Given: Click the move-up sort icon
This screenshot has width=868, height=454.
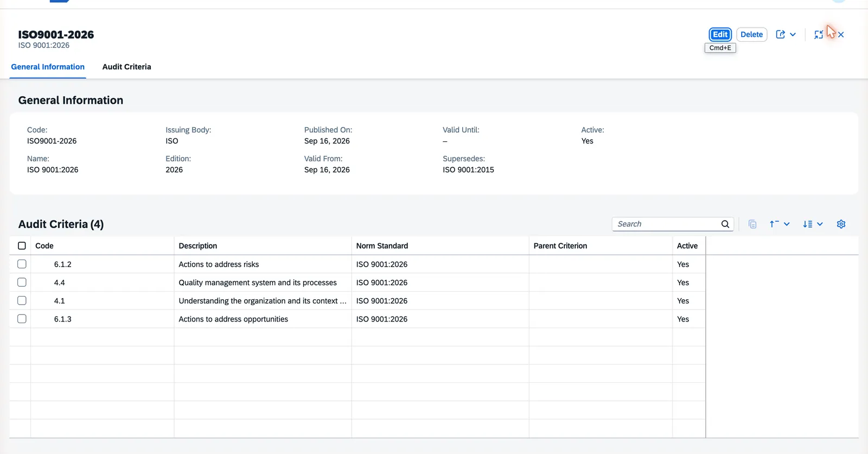Looking at the screenshot, I should point(774,224).
